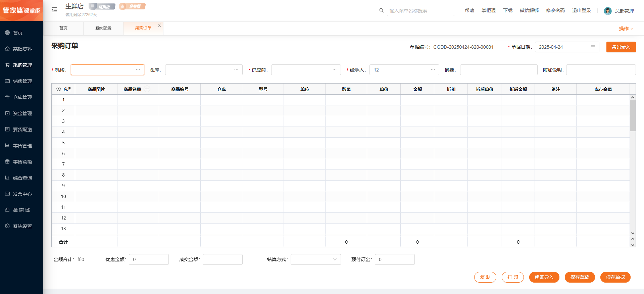Focus the 预付订金 input field
Viewport: 644px width, 294px height.
click(x=395, y=259)
